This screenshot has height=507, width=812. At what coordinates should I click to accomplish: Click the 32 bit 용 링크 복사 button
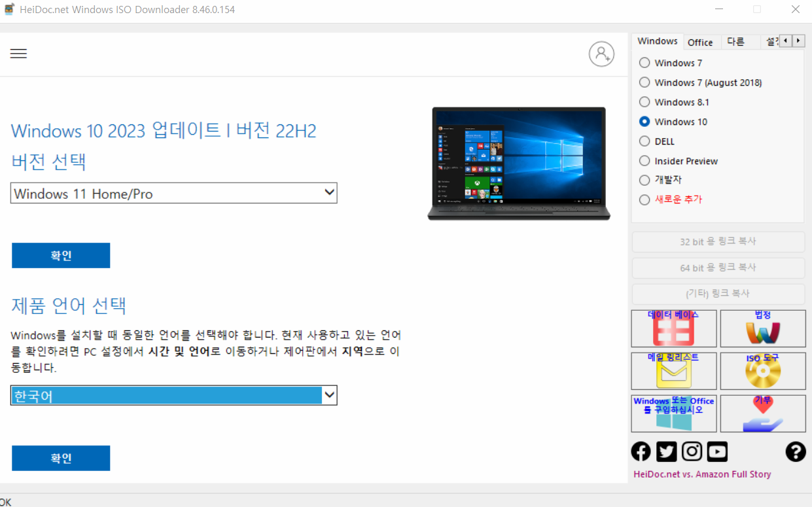[718, 241]
